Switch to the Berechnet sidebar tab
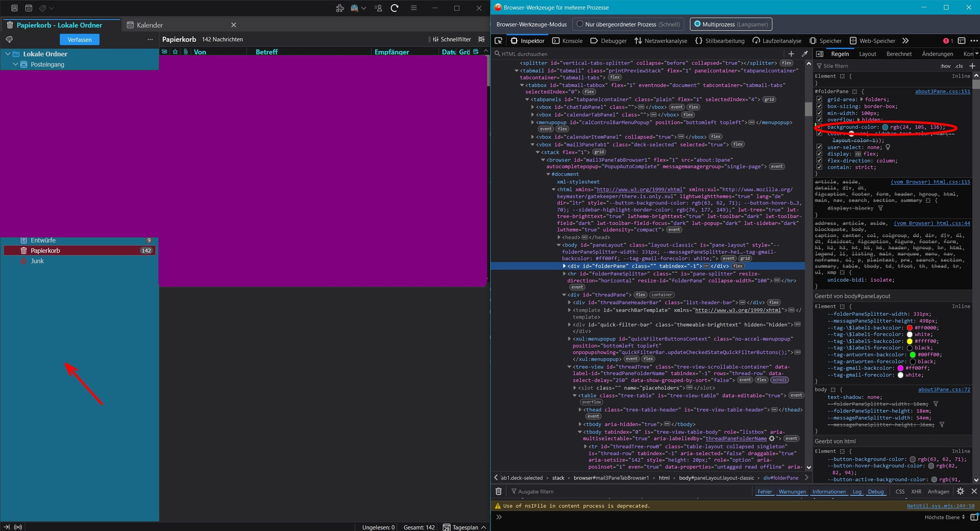The image size is (980, 531). (x=899, y=54)
